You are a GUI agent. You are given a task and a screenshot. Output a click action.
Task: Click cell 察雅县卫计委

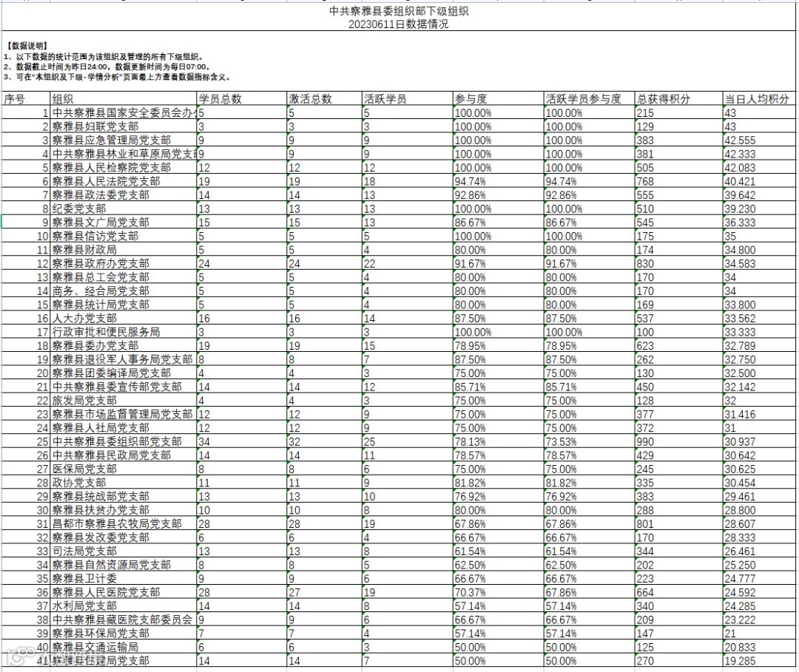124,579
